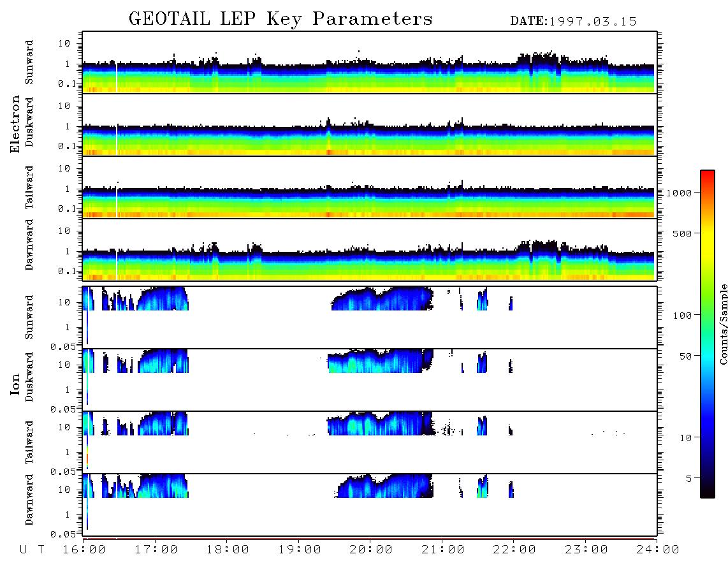Select Ion Dawnward panel label
The width and height of the screenshot is (728, 561).
(x=29, y=500)
